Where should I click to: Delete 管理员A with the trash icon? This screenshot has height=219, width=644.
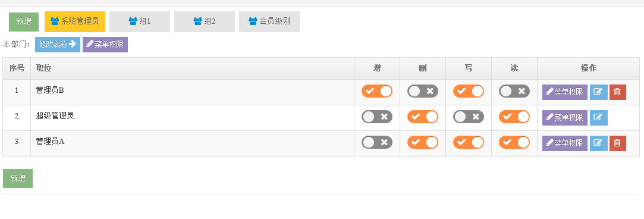coord(617,143)
